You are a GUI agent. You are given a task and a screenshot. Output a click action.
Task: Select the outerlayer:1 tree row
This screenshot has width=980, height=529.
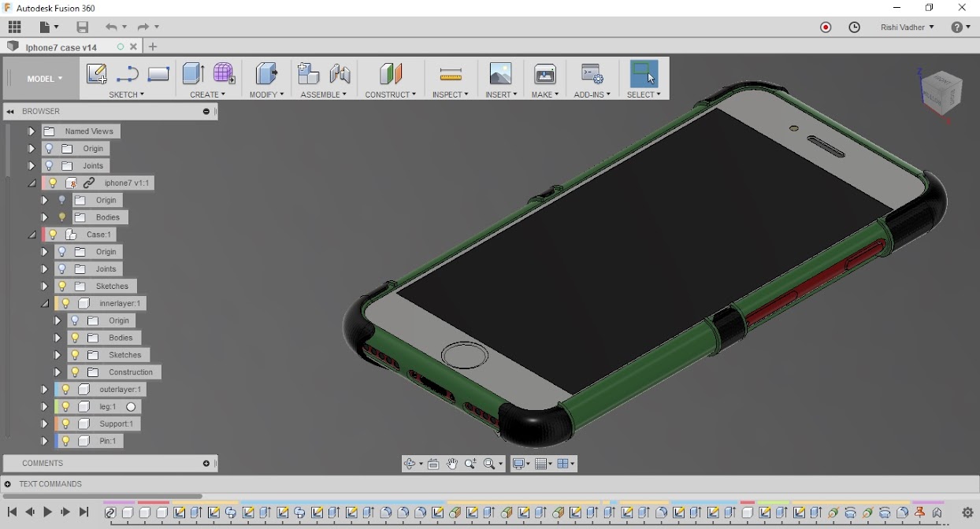pyautogui.click(x=100, y=390)
